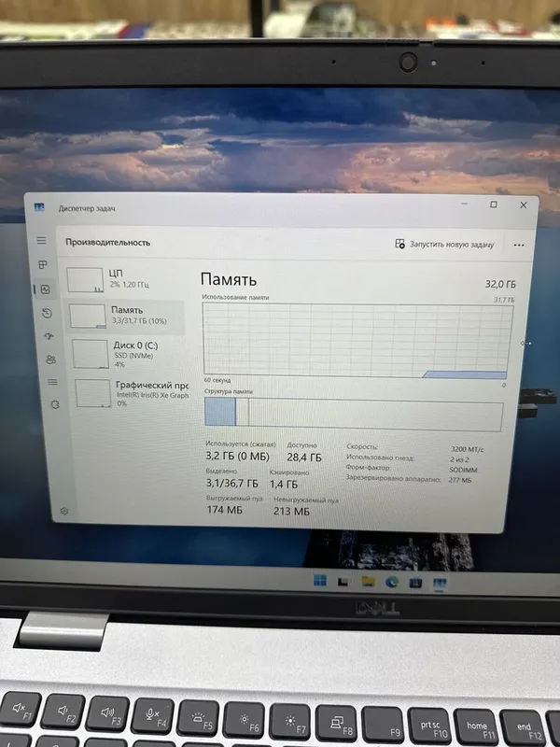Open the Services sidebar icon
This screenshot has width=560, height=747.
[55, 404]
